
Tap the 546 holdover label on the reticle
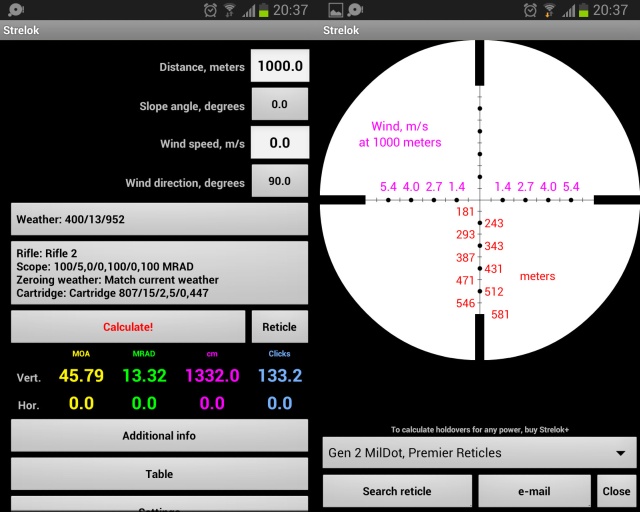[465, 303]
